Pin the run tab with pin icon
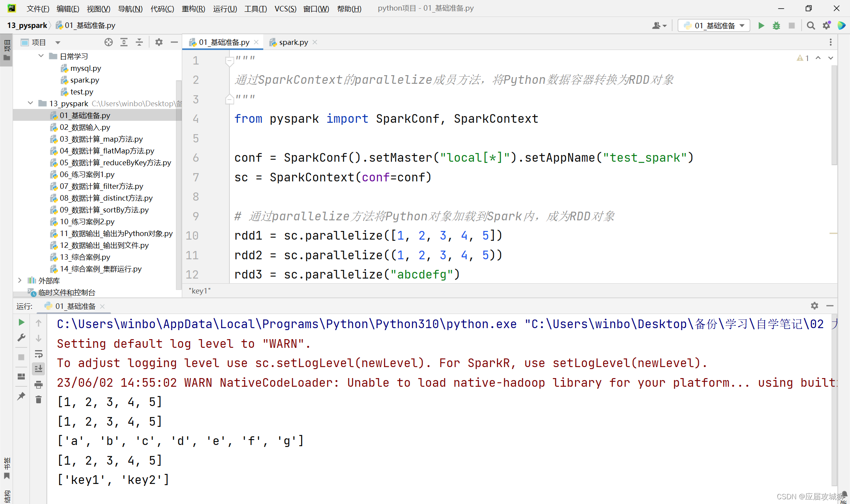850x504 pixels. (21, 396)
